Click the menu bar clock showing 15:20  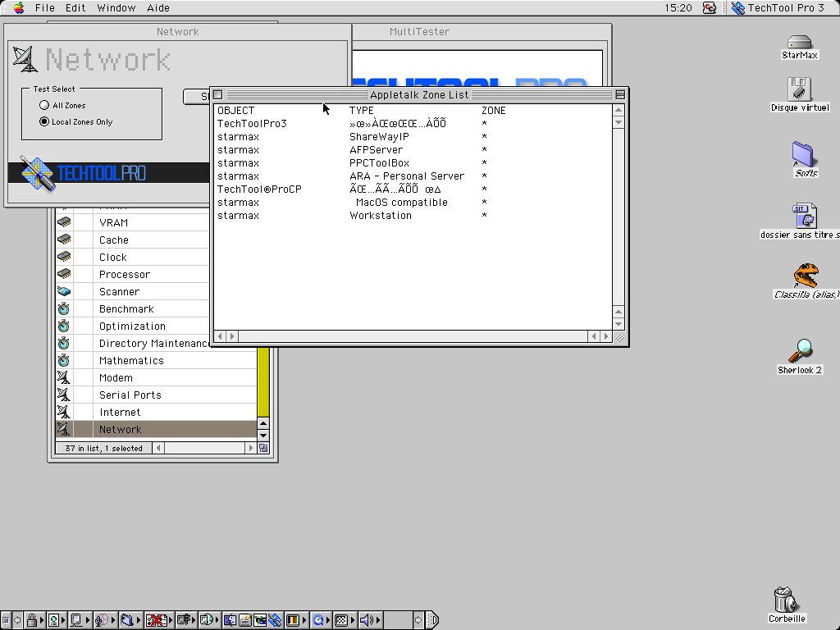point(678,7)
